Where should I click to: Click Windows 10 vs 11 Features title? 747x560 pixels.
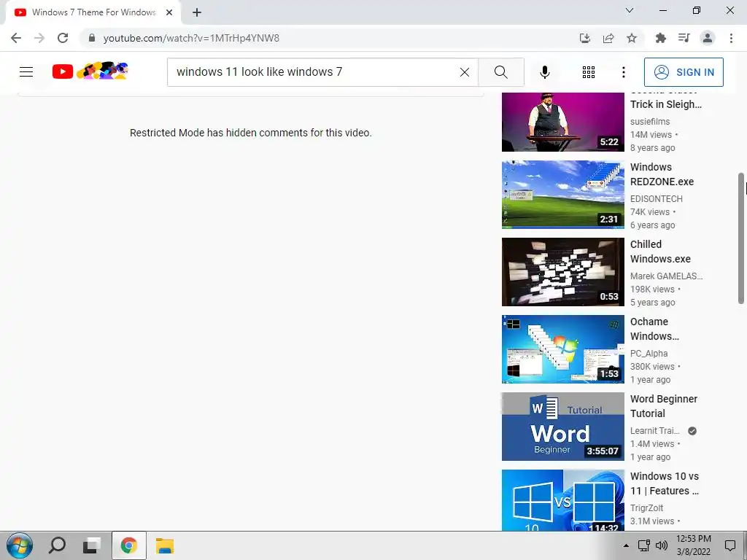click(x=665, y=483)
